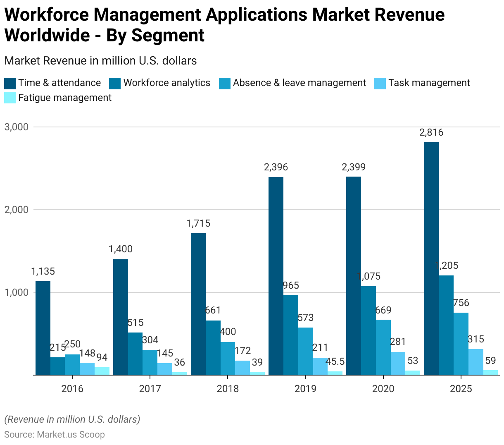Click the 2017 x-axis year label
The height and width of the screenshot is (445, 504).
(150, 389)
